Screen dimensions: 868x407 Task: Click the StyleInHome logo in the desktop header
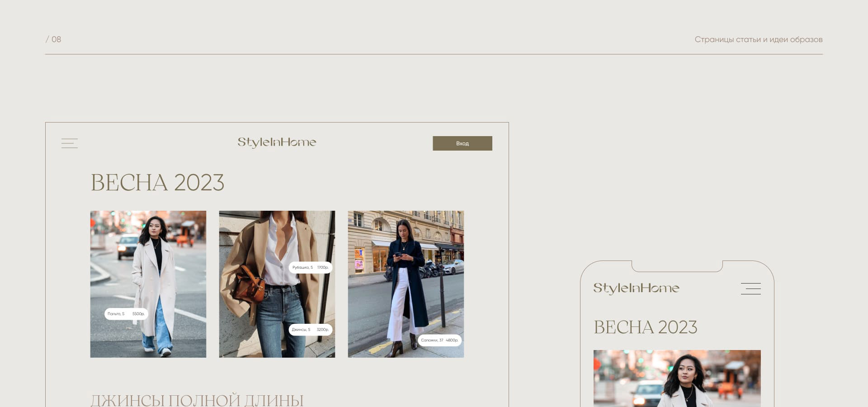click(277, 142)
